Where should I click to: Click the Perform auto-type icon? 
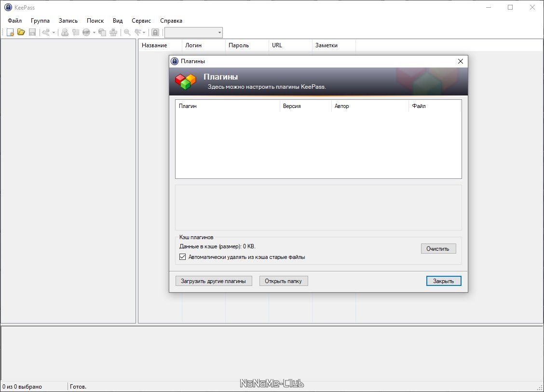pyautogui.click(x=113, y=32)
